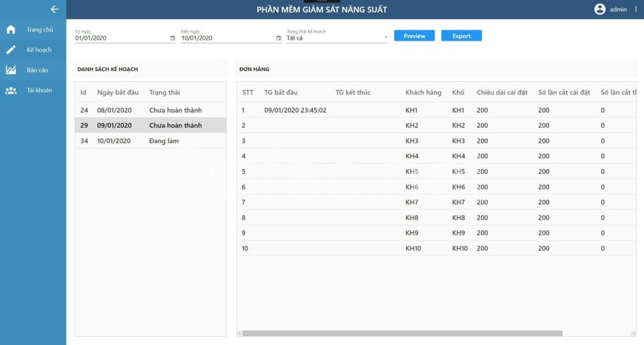Open the Báo cáo menu item

pyautogui.click(x=38, y=70)
